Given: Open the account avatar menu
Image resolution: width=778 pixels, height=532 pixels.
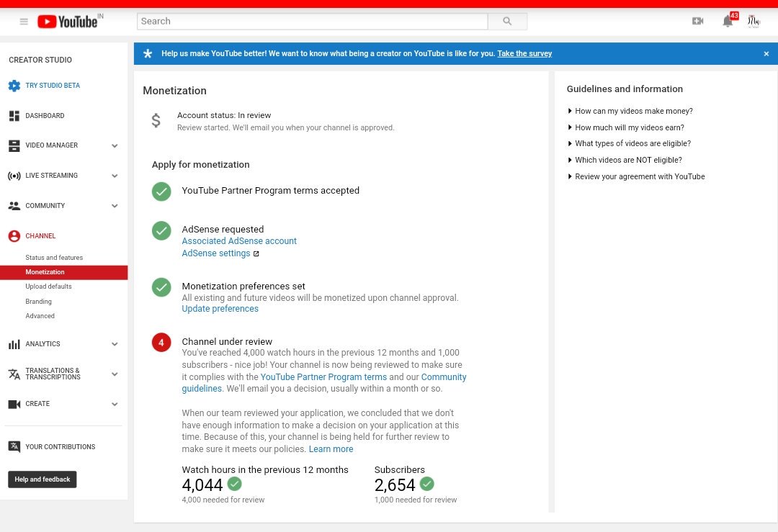Looking at the screenshot, I should 754,21.
